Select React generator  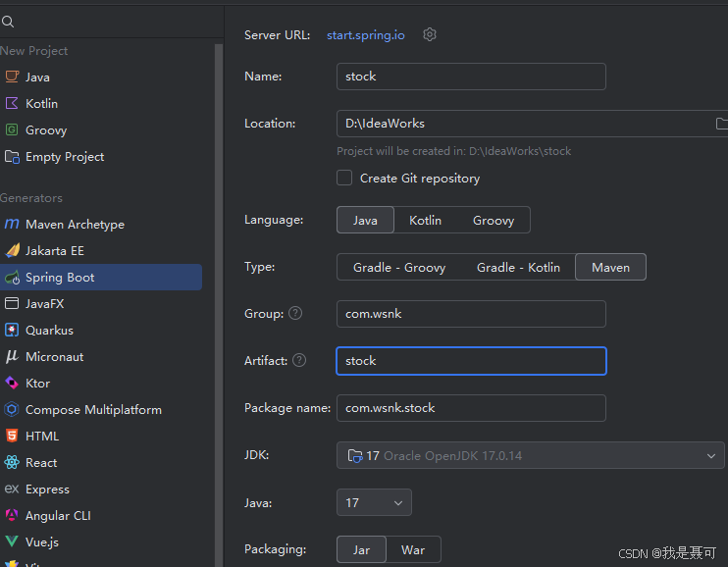pyautogui.click(x=101, y=462)
